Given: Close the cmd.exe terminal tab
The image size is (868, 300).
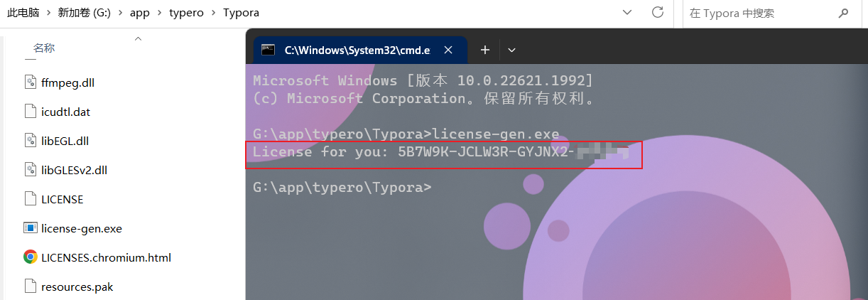Looking at the screenshot, I should coord(448,50).
